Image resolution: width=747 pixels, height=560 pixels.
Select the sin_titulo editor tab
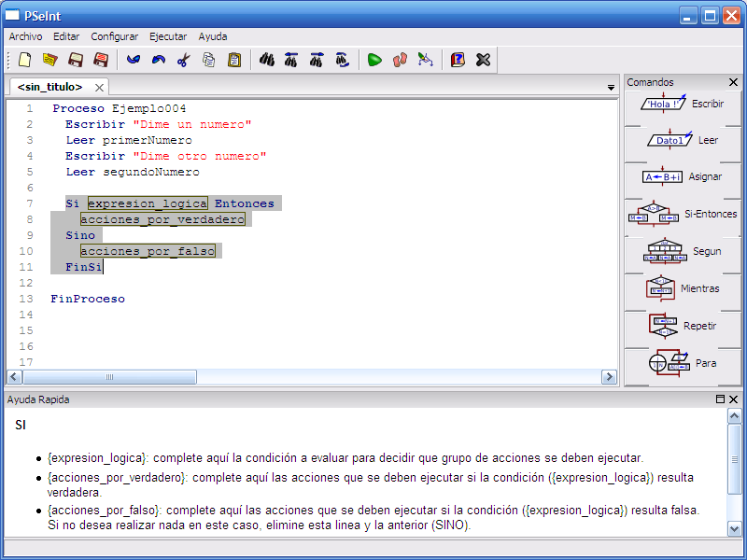click(x=51, y=85)
